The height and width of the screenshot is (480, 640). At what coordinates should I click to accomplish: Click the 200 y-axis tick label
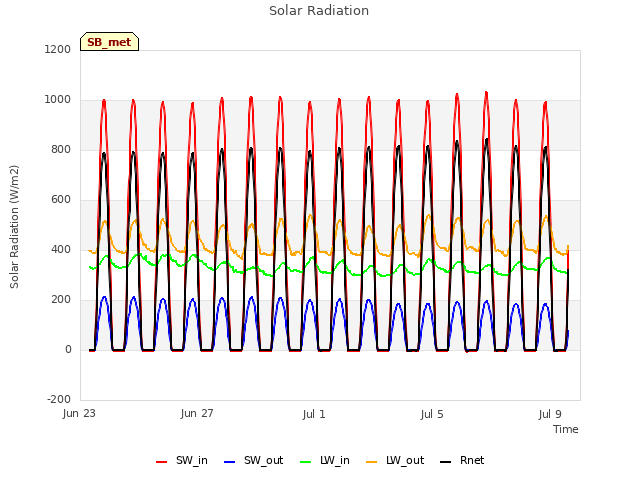(61, 300)
